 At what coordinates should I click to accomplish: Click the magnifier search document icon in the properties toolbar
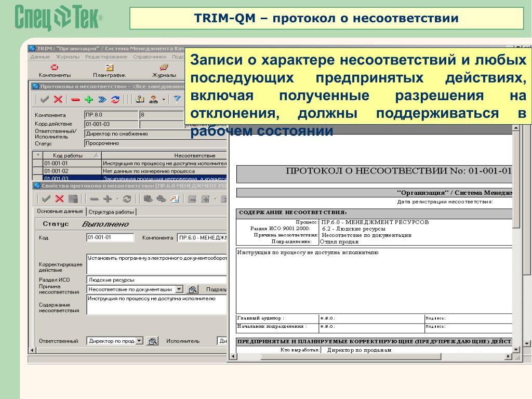tap(175, 199)
